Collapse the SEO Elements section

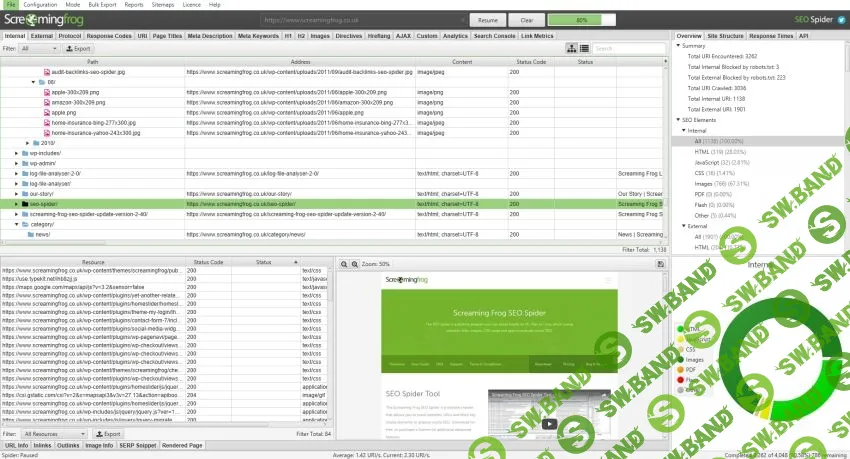(678, 120)
